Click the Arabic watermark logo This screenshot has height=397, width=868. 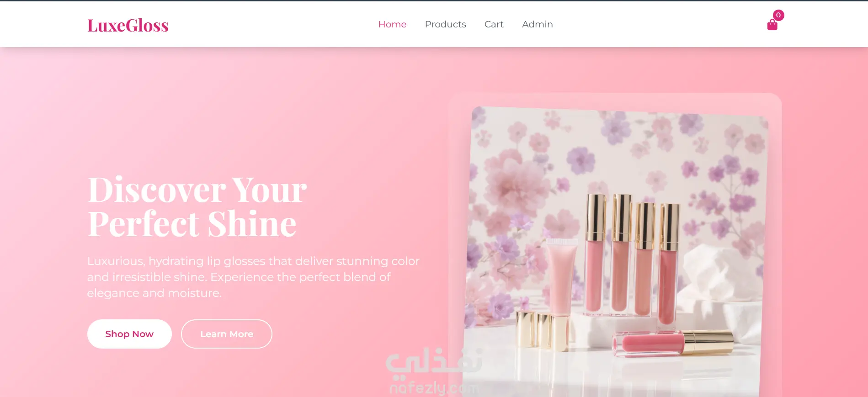point(434,361)
